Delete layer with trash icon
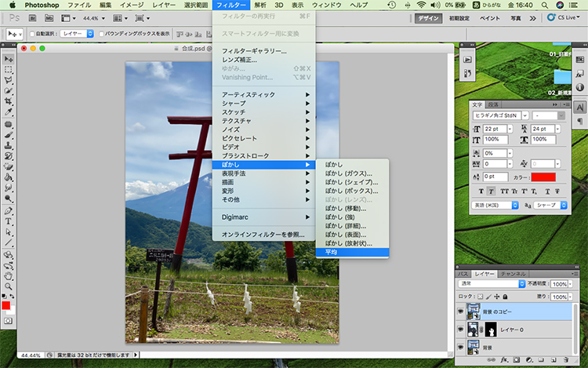Image resolution: width=588 pixels, height=368 pixels. [x=566, y=359]
